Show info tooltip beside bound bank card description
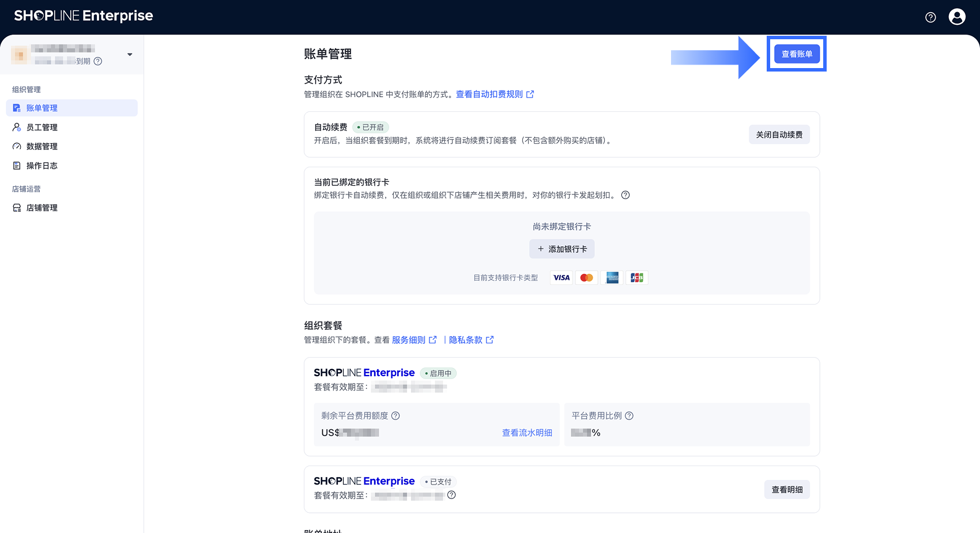 (625, 195)
